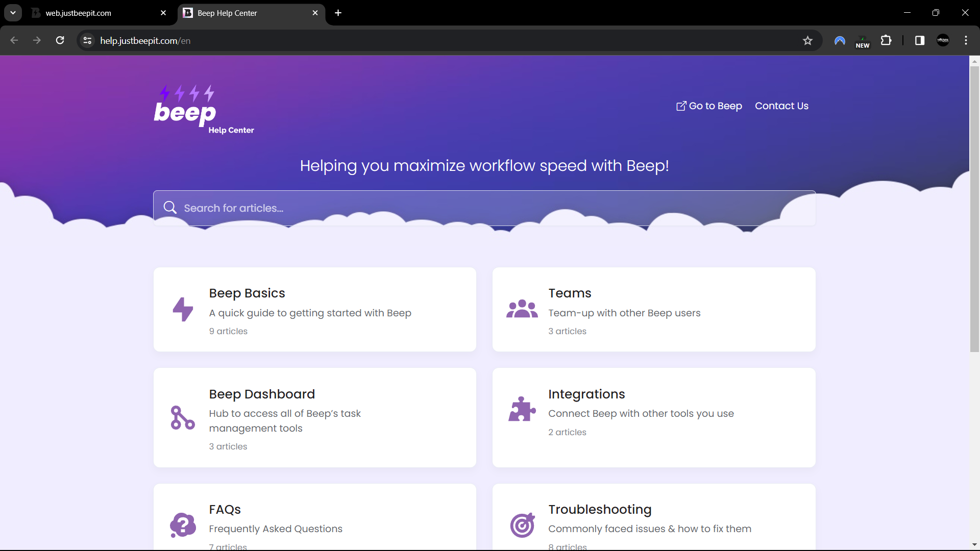Open the Chrome three-dot menu
Screen dimensions: 980x551
966,40
